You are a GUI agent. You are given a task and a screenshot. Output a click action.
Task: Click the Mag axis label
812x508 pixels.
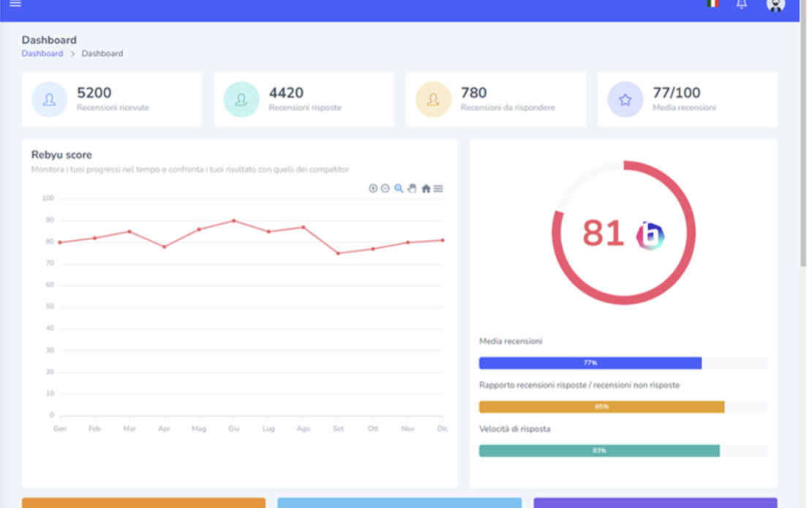pos(199,429)
